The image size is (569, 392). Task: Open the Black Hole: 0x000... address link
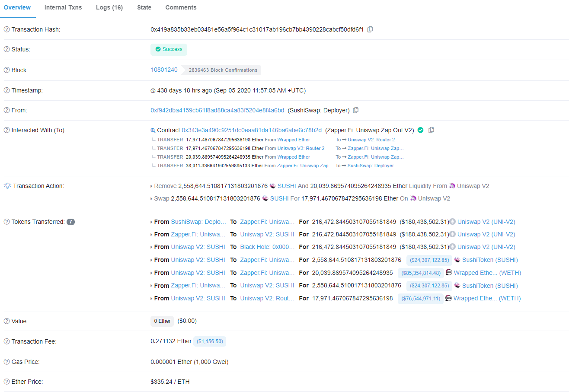click(x=268, y=247)
